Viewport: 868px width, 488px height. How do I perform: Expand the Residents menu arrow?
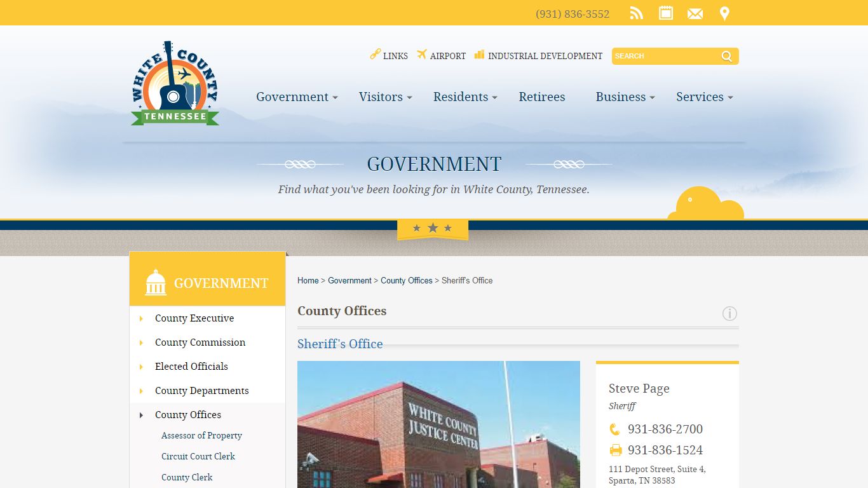[x=495, y=98]
